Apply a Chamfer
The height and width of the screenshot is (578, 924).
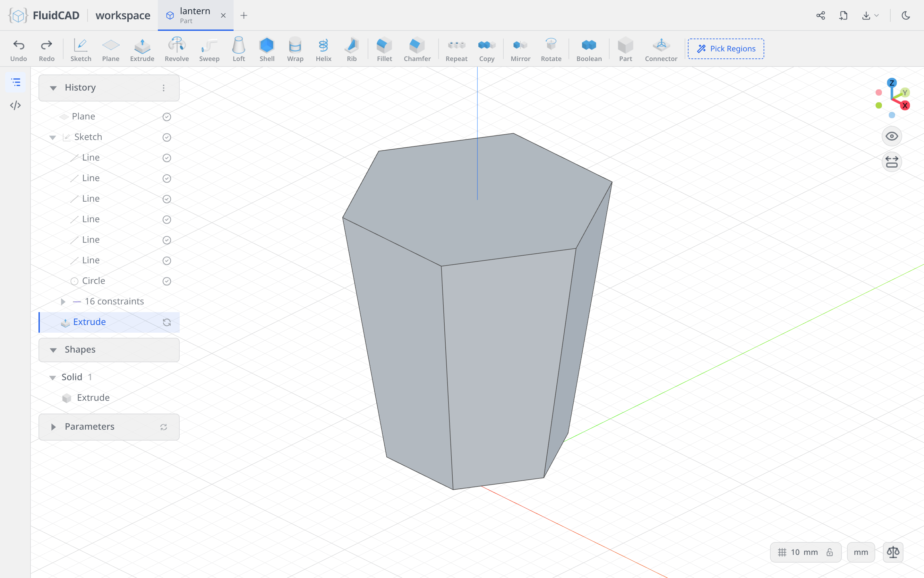pos(417,50)
